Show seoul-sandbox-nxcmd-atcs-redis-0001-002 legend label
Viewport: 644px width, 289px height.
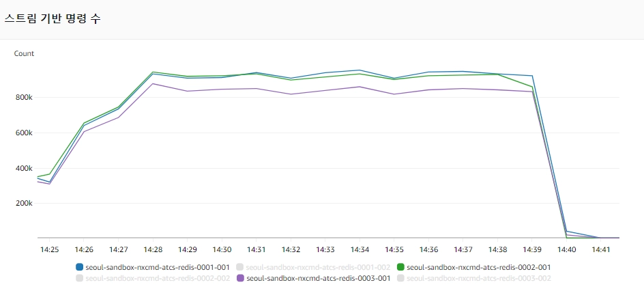point(319,267)
